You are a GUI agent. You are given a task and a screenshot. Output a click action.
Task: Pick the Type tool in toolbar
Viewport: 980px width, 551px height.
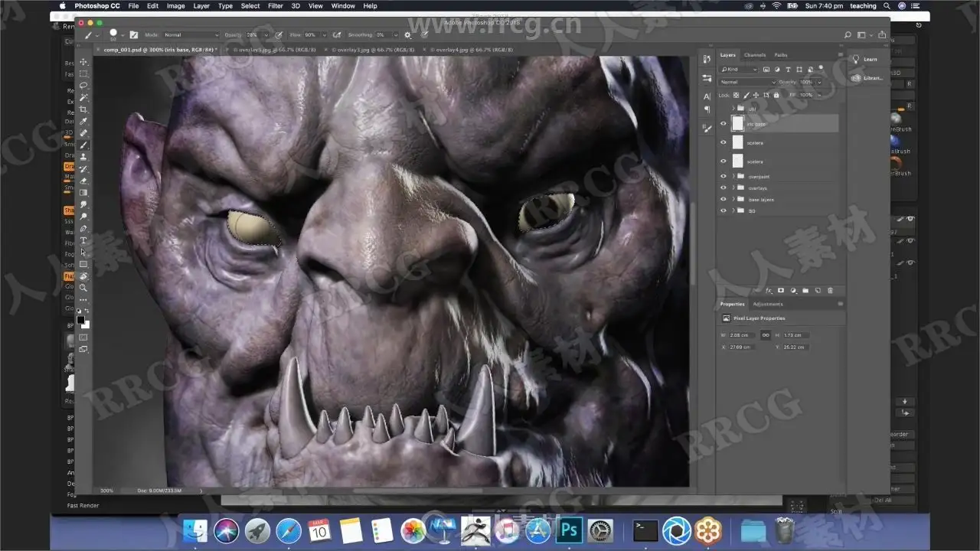(83, 240)
